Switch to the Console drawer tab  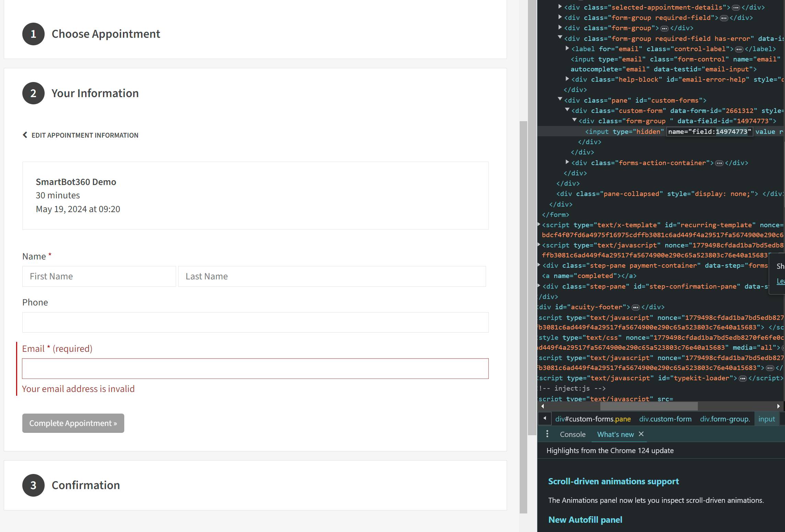click(x=573, y=434)
